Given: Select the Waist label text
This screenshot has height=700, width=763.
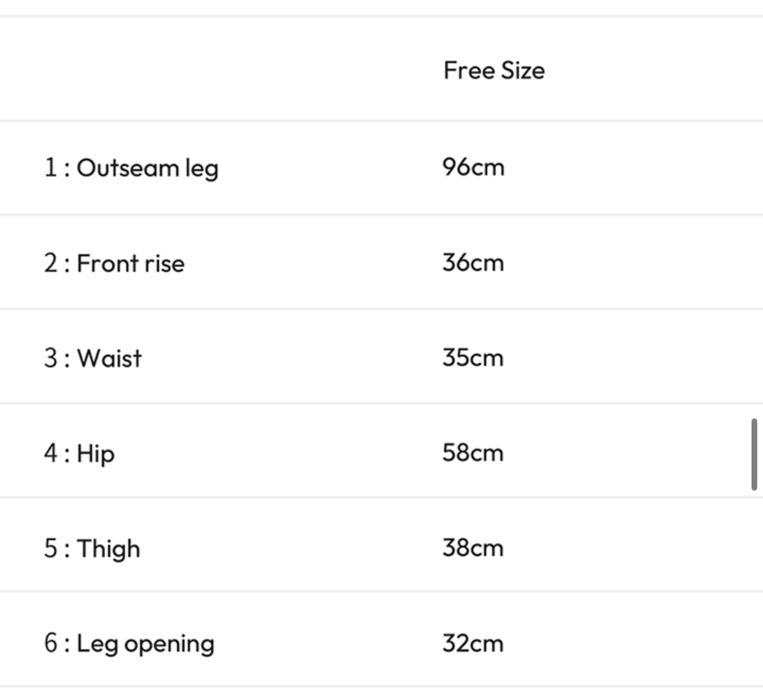Looking at the screenshot, I should (109, 358).
